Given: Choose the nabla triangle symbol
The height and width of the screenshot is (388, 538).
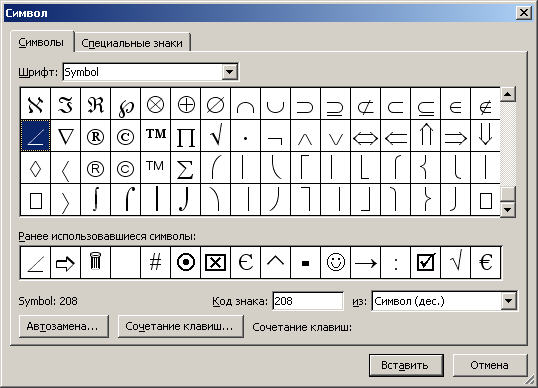Looking at the screenshot, I should pos(66,136).
